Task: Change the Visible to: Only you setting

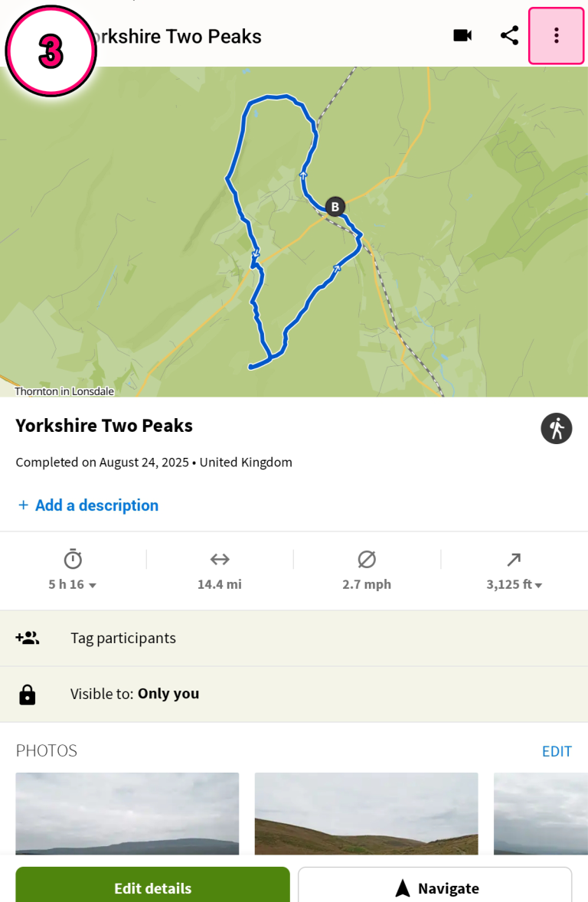Action: pyautogui.click(x=294, y=694)
